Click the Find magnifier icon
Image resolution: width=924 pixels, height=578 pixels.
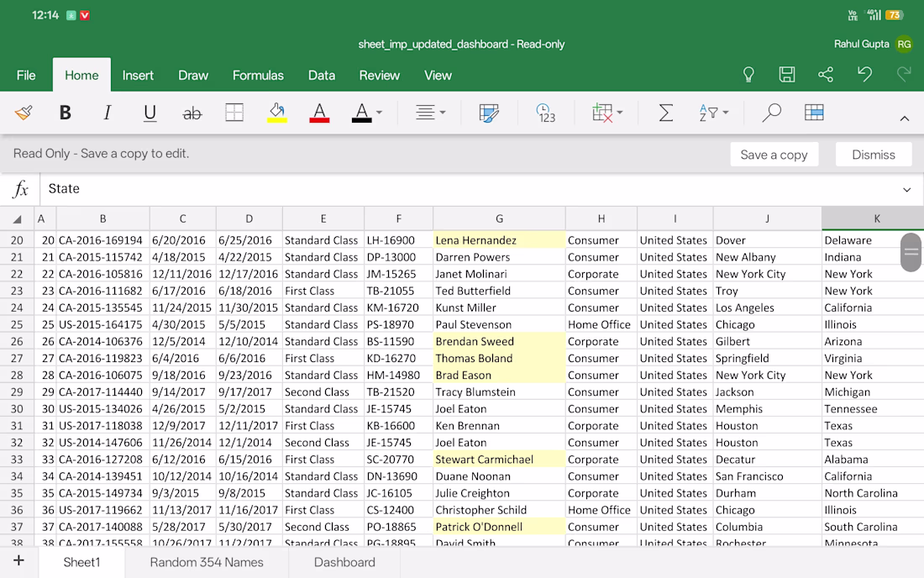[x=771, y=113]
